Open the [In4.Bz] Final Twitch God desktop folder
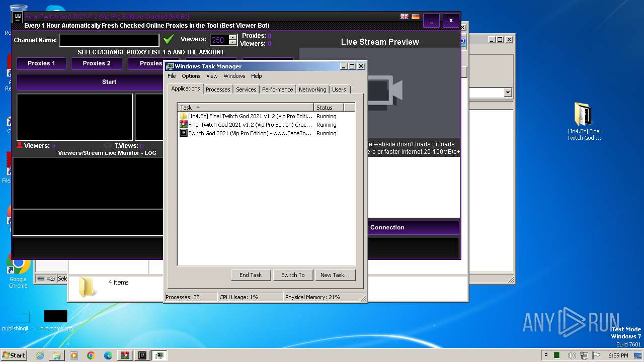644x362 pixels. [x=584, y=121]
